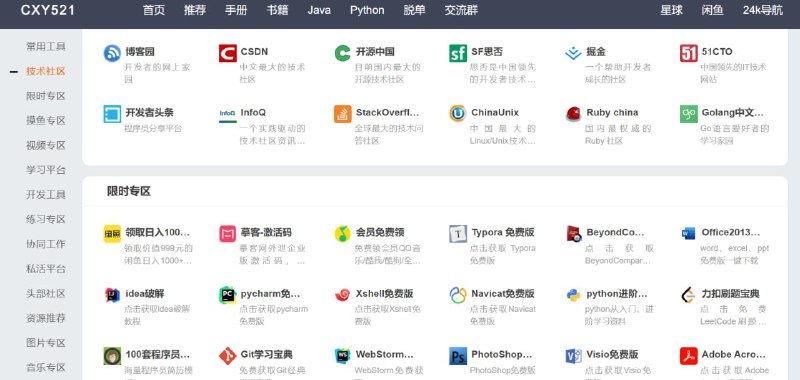
Task: Open the 博客园 site icon
Action: coord(112,53)
